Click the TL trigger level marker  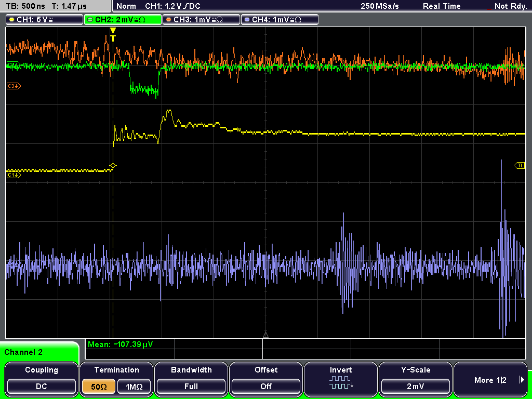(520, 166)
